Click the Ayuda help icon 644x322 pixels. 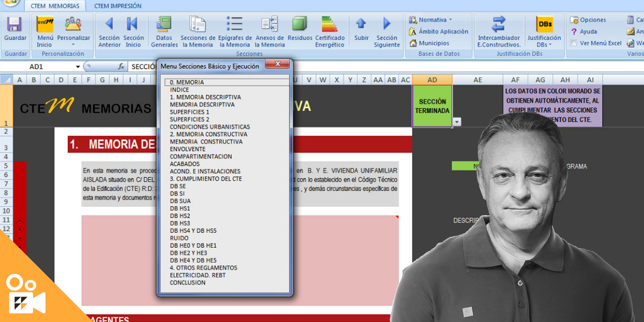tap(574, 31)
